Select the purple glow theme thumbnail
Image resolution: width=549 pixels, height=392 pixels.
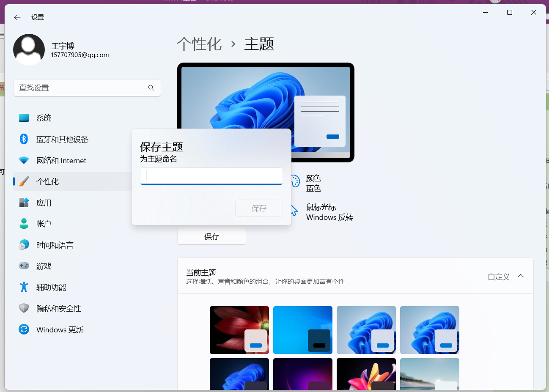pyautogui.click(x=303, y=374)
